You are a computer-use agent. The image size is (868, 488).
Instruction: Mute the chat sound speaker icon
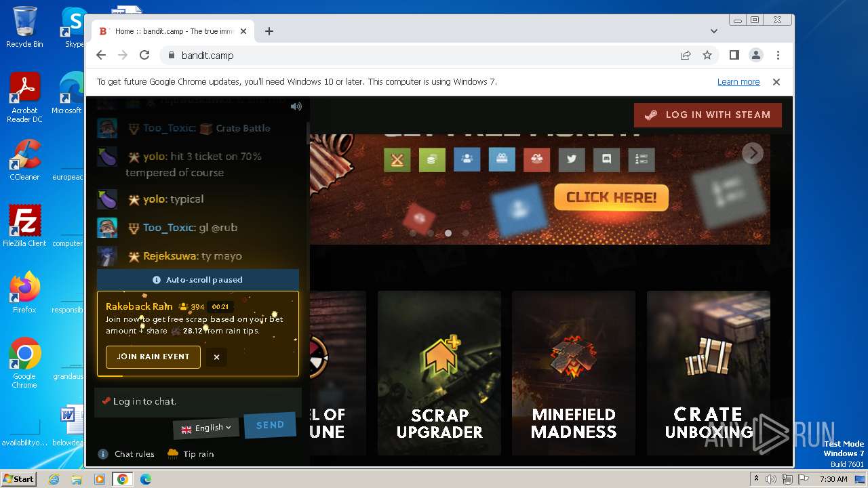click(296, 106)
